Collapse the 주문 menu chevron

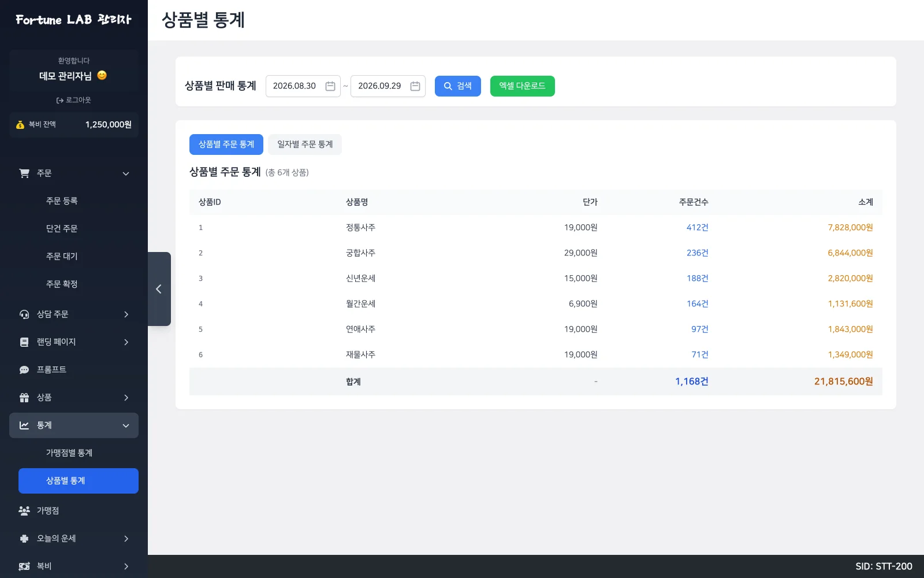[x=126, y=173]
